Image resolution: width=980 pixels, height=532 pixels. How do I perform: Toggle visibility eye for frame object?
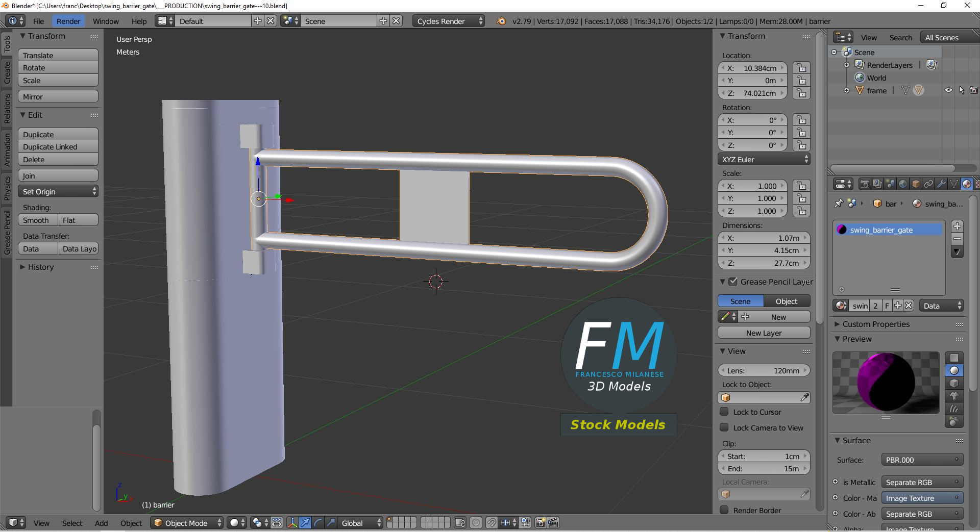[x=948, y=90]
